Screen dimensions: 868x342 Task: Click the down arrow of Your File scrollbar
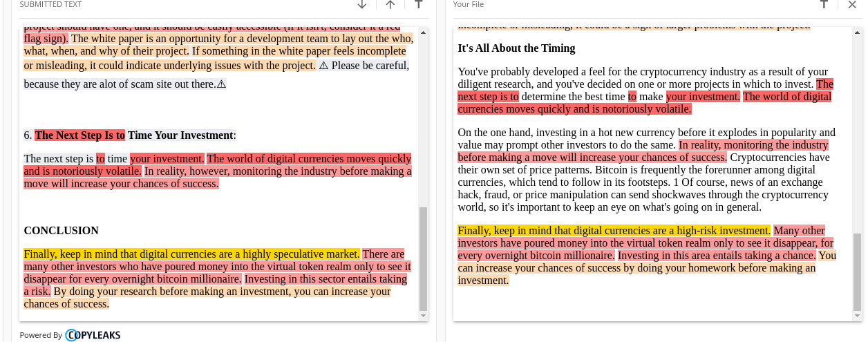click(858, 316)
